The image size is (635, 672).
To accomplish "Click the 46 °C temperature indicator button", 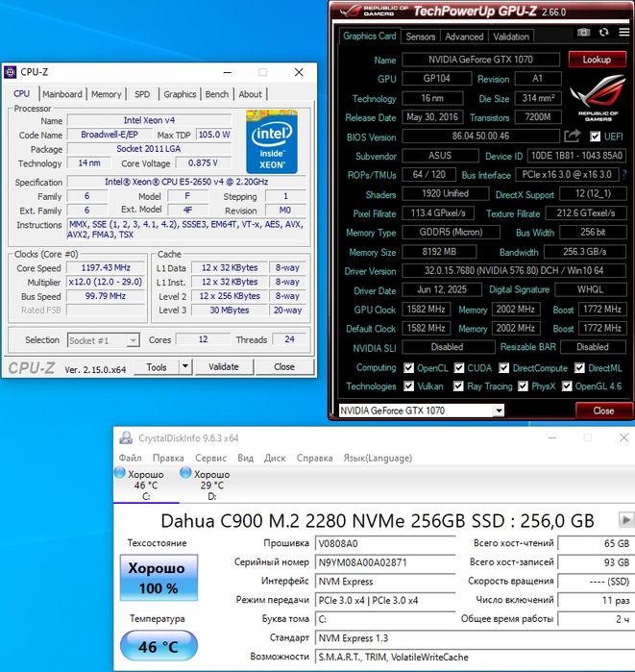I will coord(159,646).
